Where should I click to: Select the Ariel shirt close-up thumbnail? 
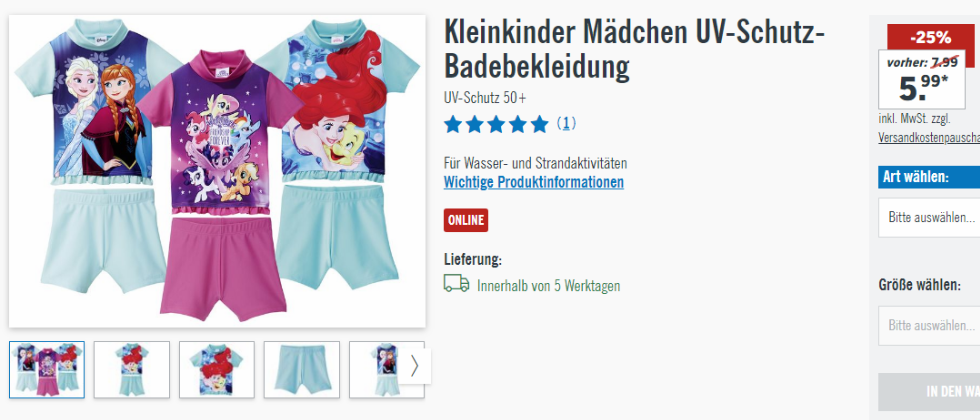click(x=217, y=369)
